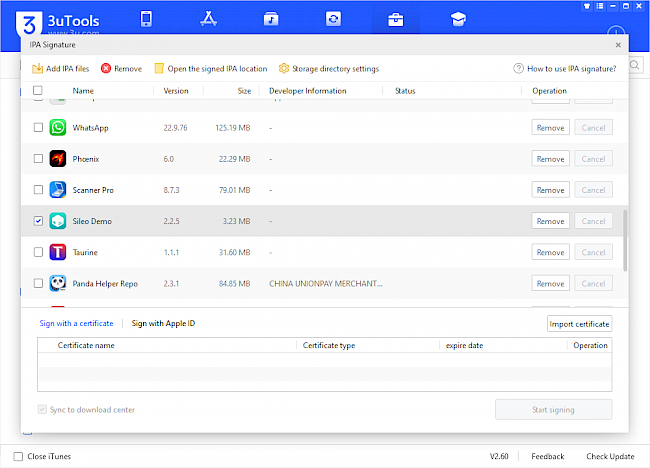Screen dimensions: 650x468
Task: Remove the Phoenix entry
Action: coord(551,159)
